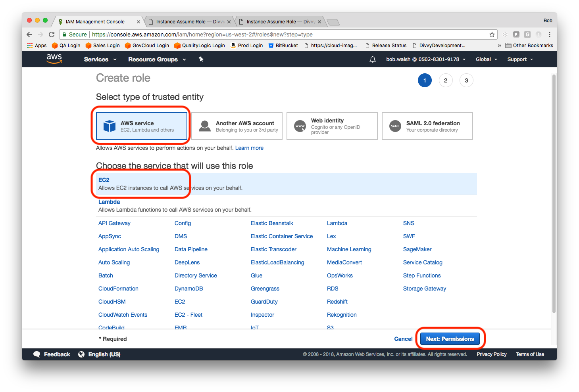The width and height of the screenshot is (579, 392).
Task: Click the SageMaker service link
Action: click(417, 249)
